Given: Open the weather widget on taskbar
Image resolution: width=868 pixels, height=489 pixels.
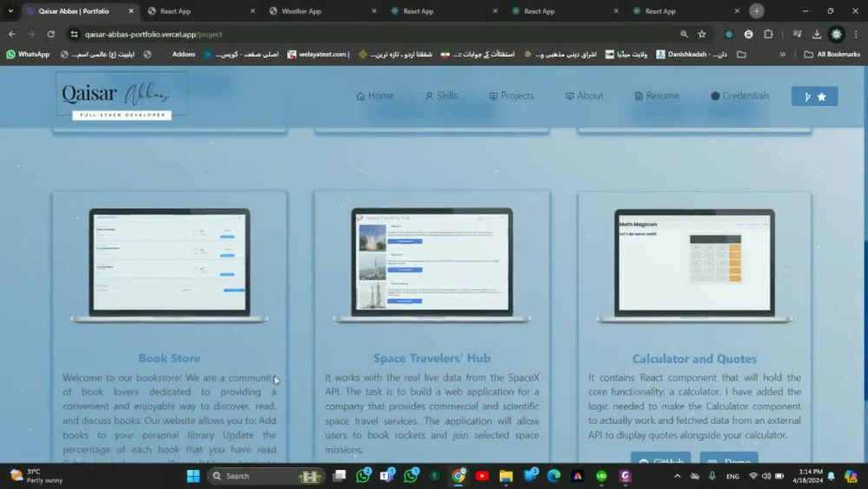Looking at the screenshot, I should 36,476.
